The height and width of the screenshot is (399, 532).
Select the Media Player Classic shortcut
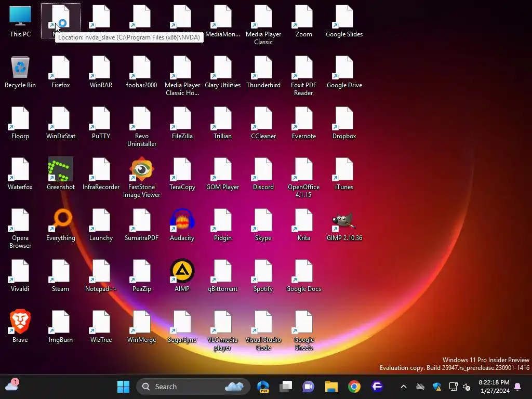(x=263, y=25)
